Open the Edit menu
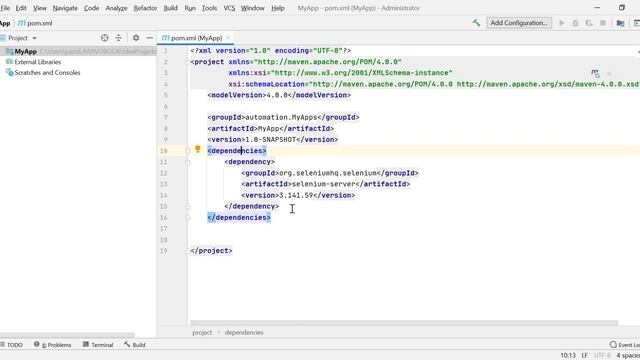 [x=21, y=8]
